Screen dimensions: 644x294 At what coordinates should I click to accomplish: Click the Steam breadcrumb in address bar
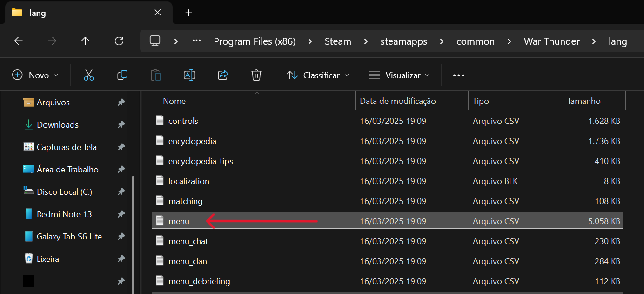pos(338,41)
